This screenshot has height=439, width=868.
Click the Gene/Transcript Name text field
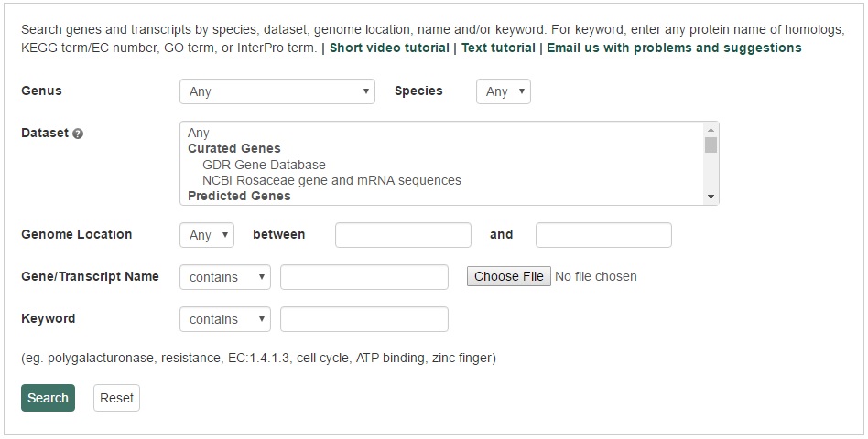[364, 277]
